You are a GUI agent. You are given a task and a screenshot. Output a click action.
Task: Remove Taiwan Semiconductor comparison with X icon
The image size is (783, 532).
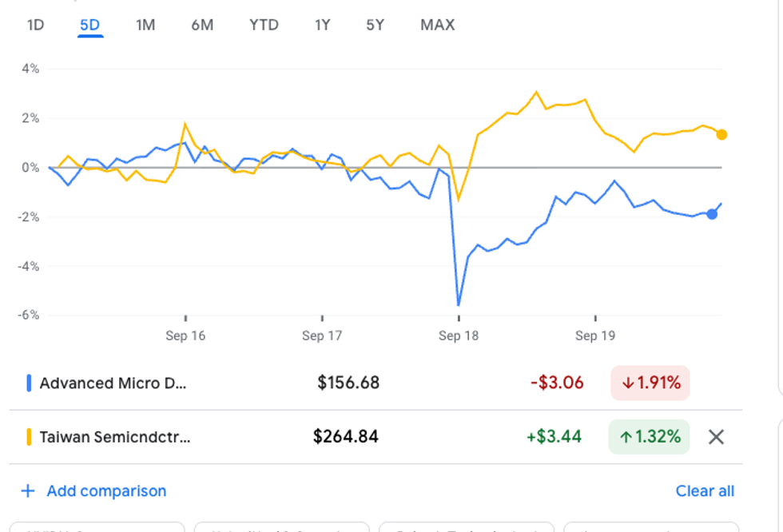click(716, 436)
